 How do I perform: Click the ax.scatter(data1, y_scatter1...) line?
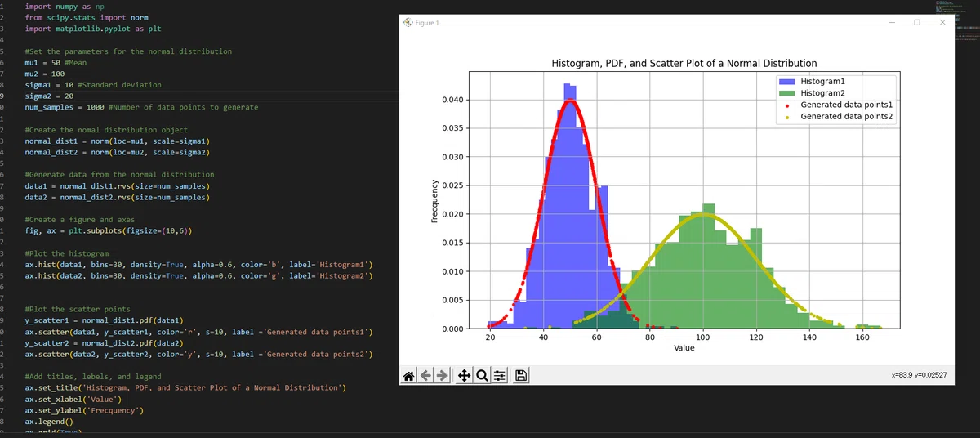[x=199, y=333]
